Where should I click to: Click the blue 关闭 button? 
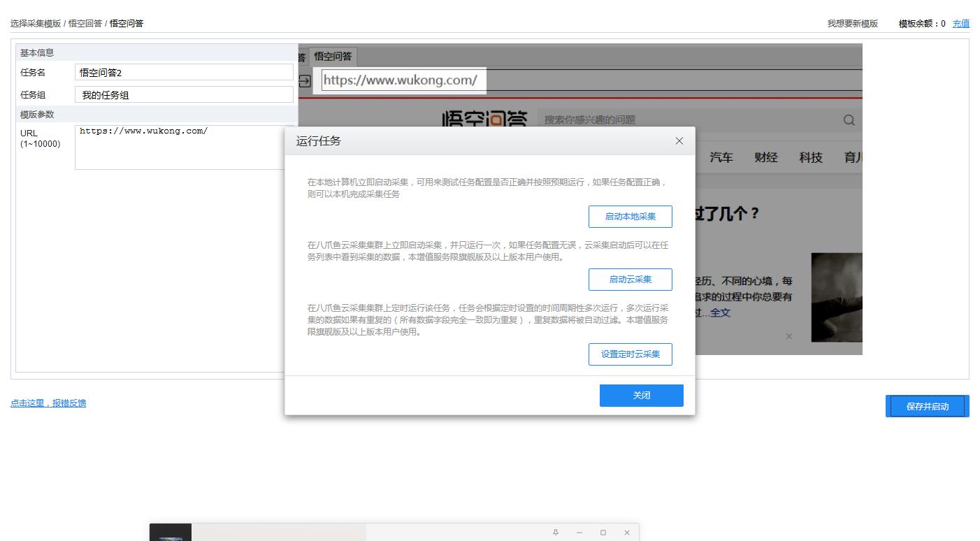point(641,395)
